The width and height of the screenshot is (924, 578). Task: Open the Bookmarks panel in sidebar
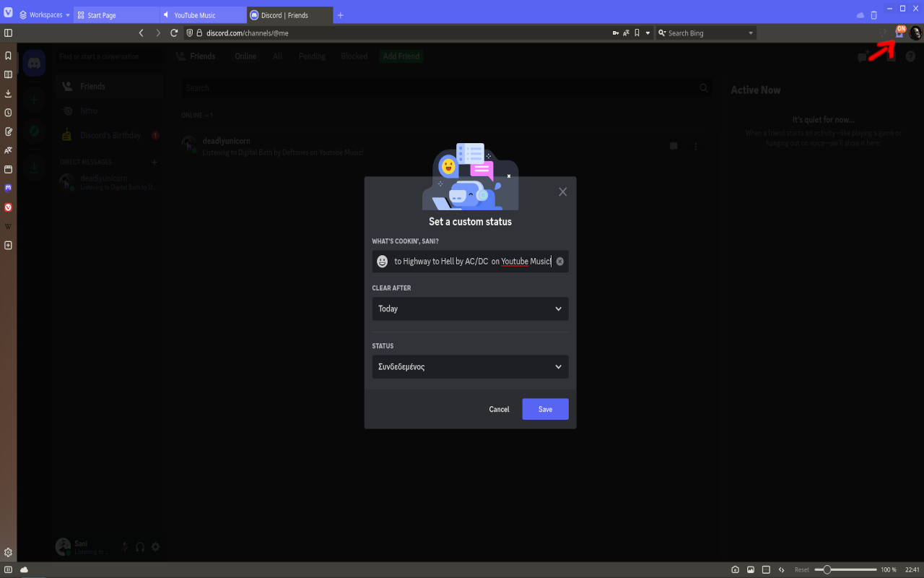8,56
